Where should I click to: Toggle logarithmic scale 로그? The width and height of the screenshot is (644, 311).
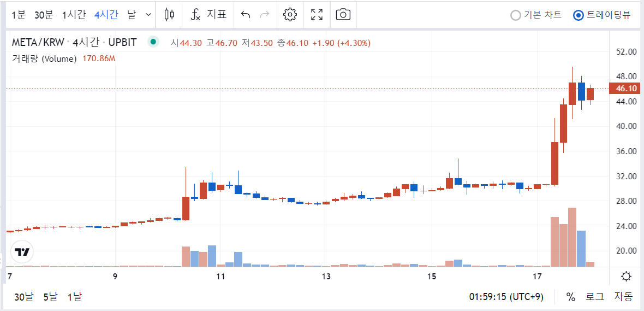click(x=594, y=297)
